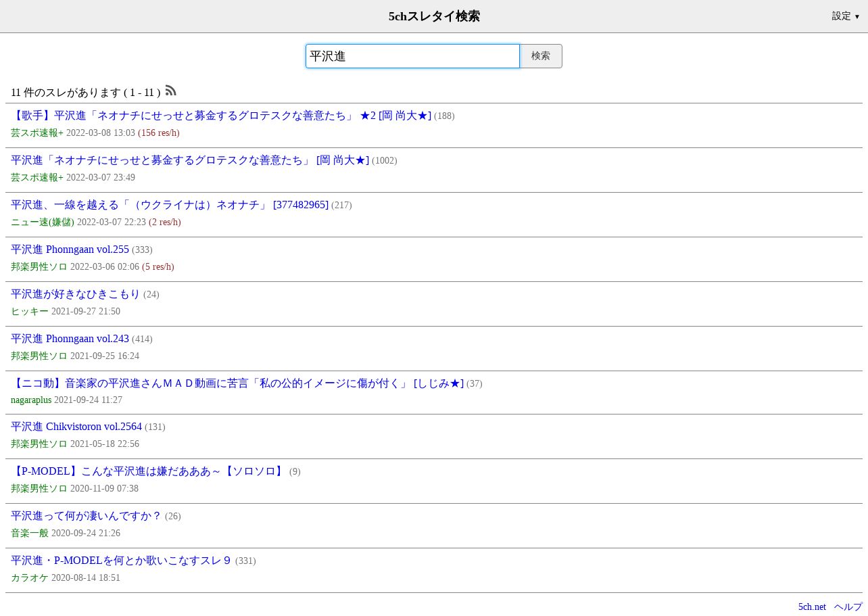Click the reply count (414)
Viewport: 868px width, 616px height.
(142, 339)
